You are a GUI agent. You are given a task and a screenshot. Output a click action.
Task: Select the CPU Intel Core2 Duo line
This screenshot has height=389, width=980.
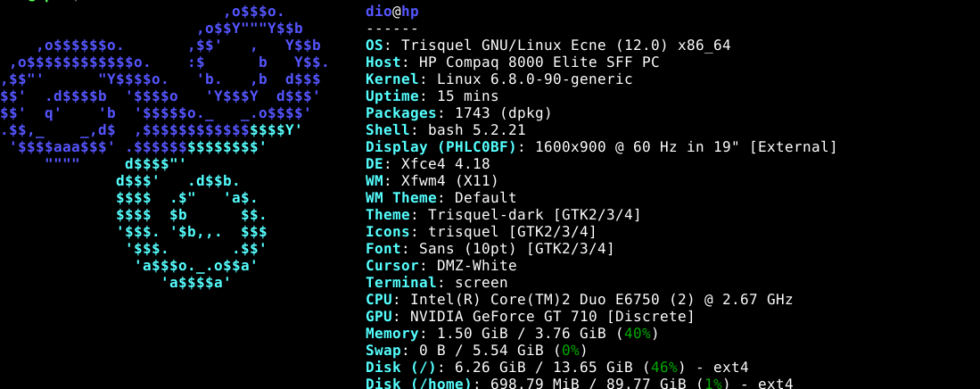[x=579, y=300]
